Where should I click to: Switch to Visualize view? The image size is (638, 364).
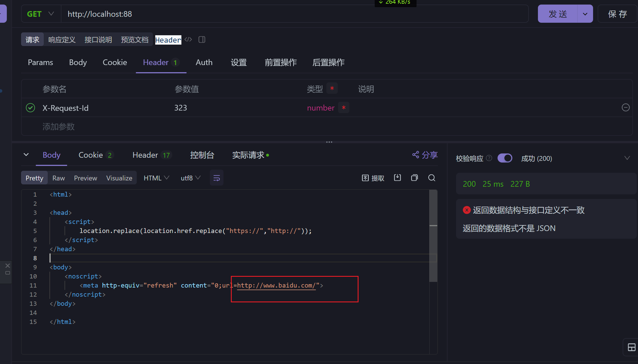point(119,178)
